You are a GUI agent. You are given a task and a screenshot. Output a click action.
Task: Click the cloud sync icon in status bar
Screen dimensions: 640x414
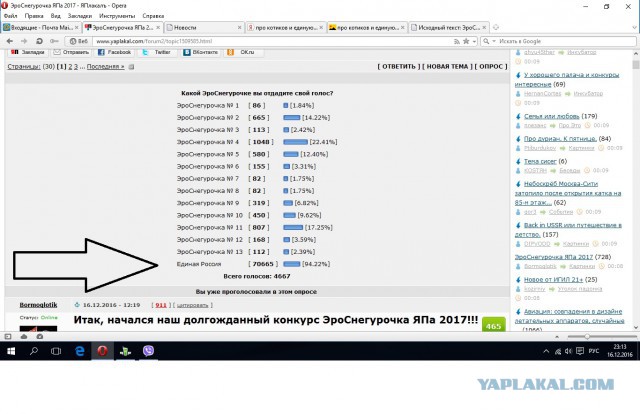(x=24, y=336)
